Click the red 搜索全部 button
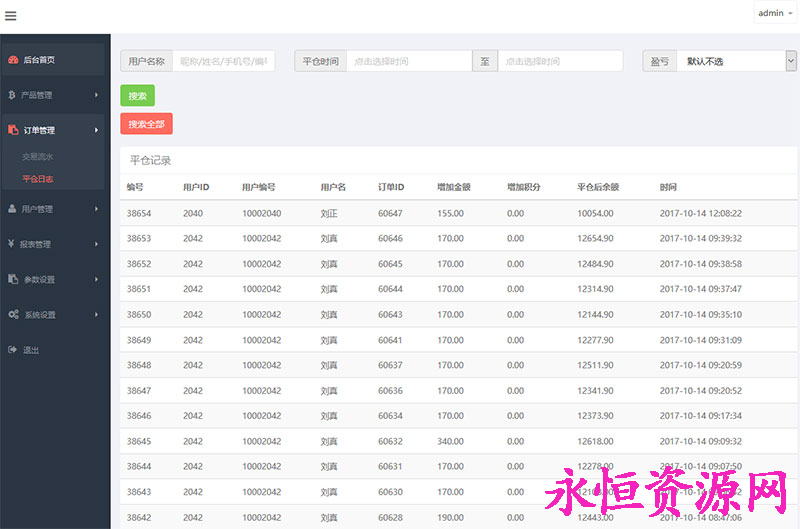 tap(146, 124)
